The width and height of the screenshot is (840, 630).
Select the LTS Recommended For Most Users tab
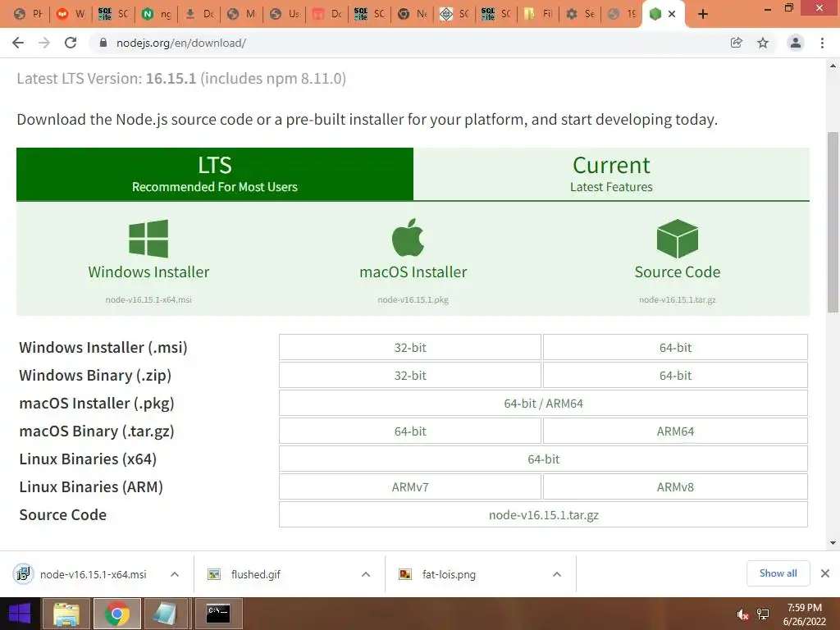[215, 174]
